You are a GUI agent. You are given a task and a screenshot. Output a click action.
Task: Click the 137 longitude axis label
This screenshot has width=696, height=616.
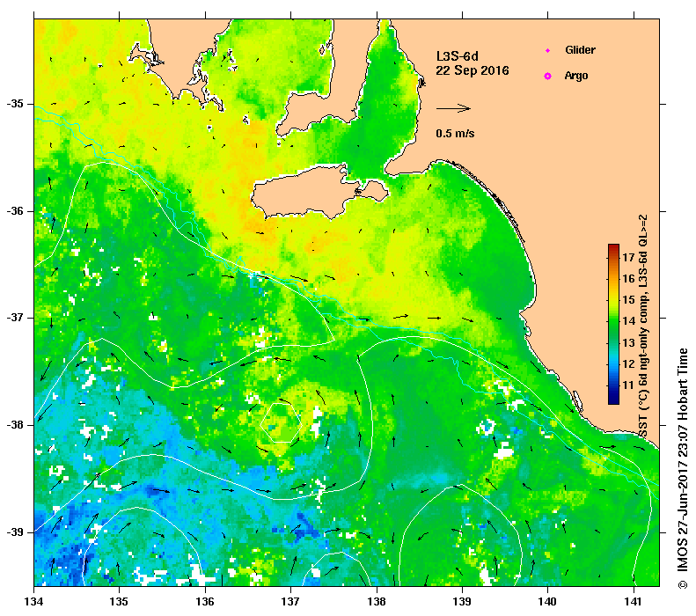[x=290, y=602]
